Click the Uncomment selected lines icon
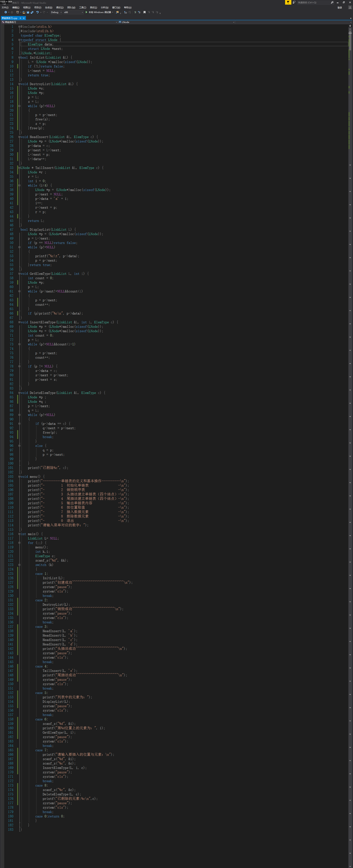The height and width of the screenshot is (868, 353). 139,12
